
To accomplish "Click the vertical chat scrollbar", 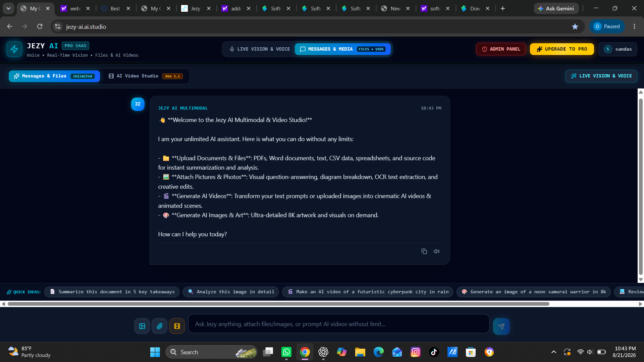I will point(641,186).
